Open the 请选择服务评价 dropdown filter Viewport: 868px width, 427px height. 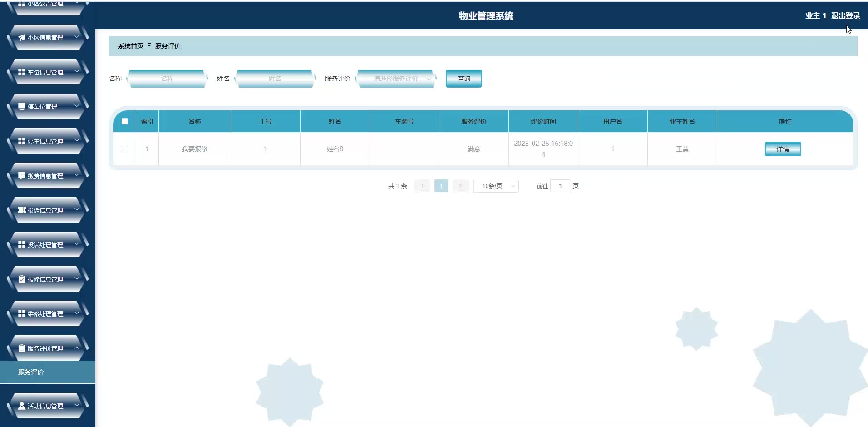(396, 79)
